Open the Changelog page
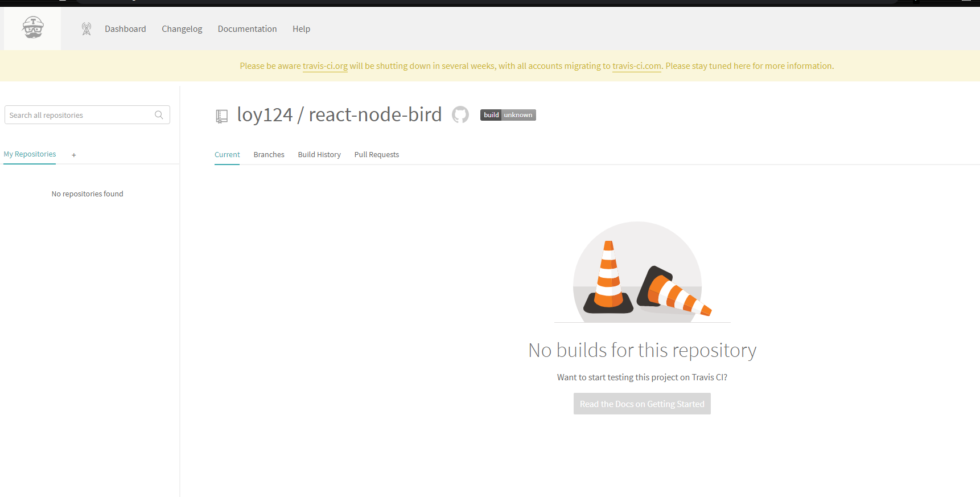Image resolution: width=980 pixels, height=497 pixels. [x=182, y=29]
